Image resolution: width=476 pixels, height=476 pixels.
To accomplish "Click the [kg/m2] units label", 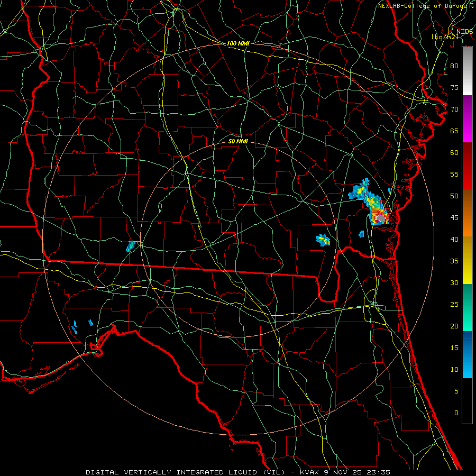I will 445,36.
